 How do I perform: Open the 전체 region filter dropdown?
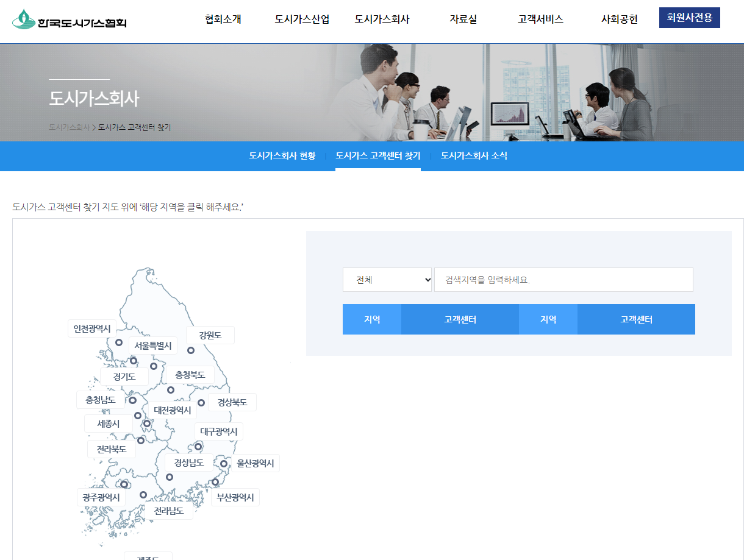[387, 279]
